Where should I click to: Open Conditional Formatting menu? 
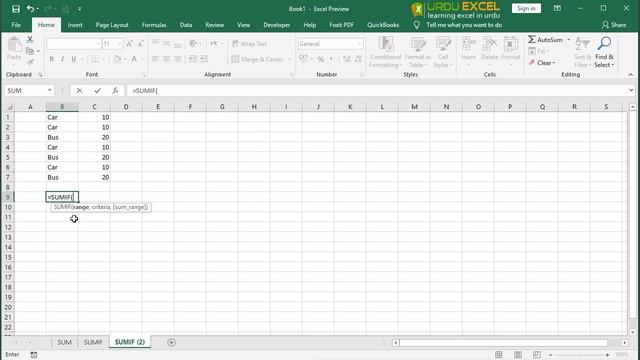(386, 52)
